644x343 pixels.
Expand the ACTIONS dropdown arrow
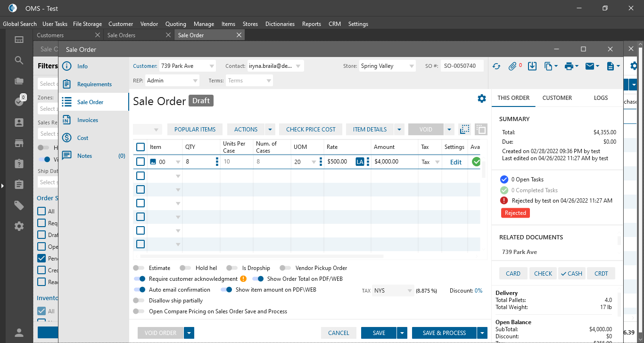click(270, 130)
